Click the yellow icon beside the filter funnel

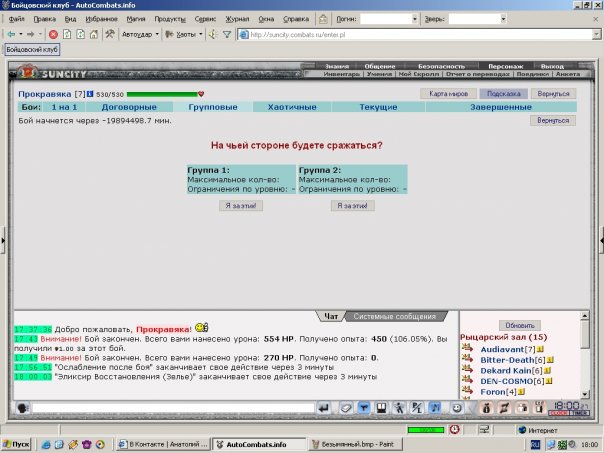(x=212, y=35)
